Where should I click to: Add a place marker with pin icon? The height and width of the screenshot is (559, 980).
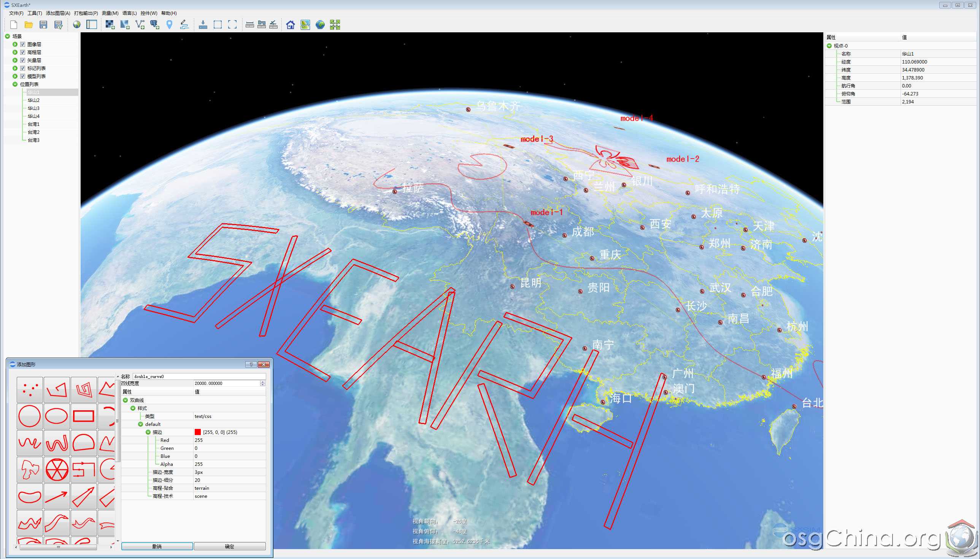(169, 25)
